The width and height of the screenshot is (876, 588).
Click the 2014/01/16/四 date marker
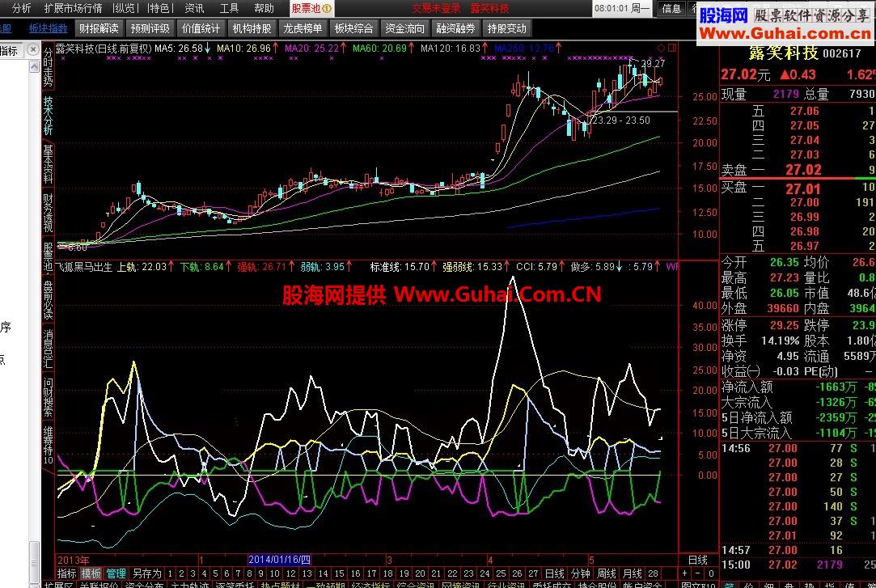click(x=279, y=560)
